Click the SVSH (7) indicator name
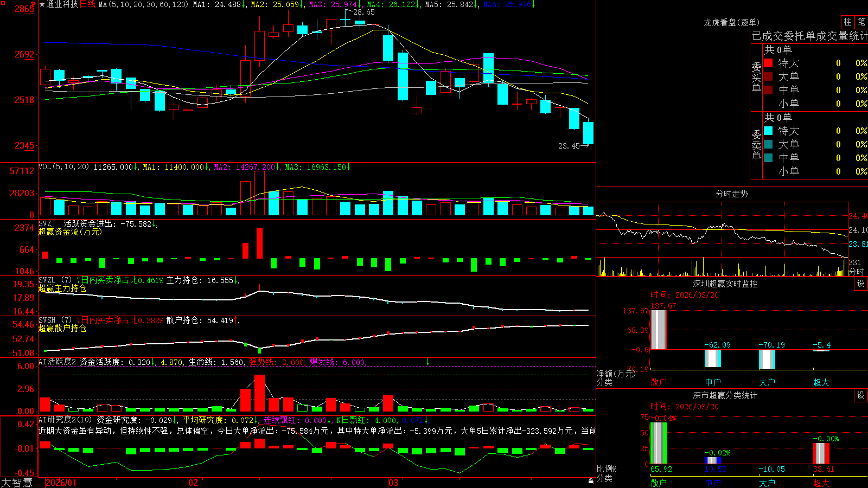The width and height of the screenshot is (868, 488). [x=55, y=320]
